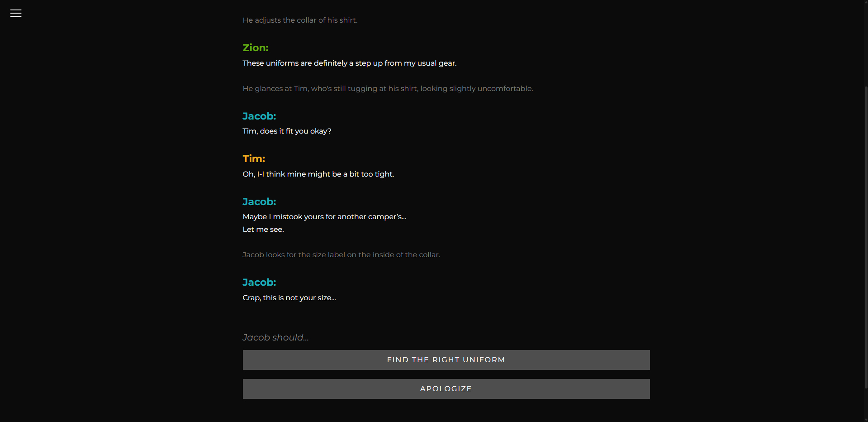Viewport: 868px width, 422px height.
Task: Click the line "Let me see."
Action: click(x=263, y=230)
